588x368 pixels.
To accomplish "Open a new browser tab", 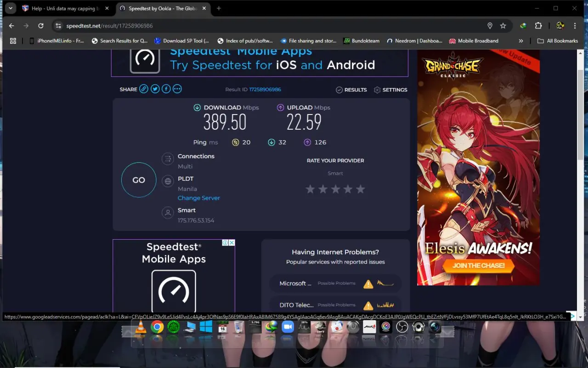I will pos(219,8).
